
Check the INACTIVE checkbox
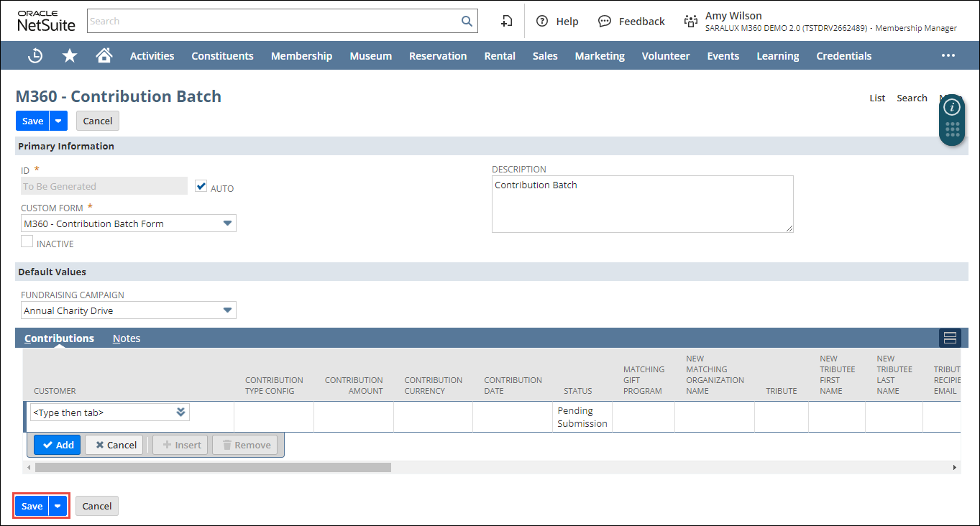tap(27, 242)
